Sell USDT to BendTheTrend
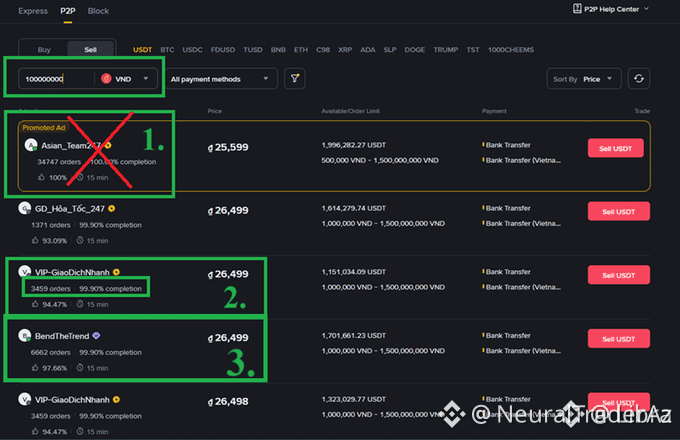Image resolution: width=680 pixels, height=440 pixels. 618,339
